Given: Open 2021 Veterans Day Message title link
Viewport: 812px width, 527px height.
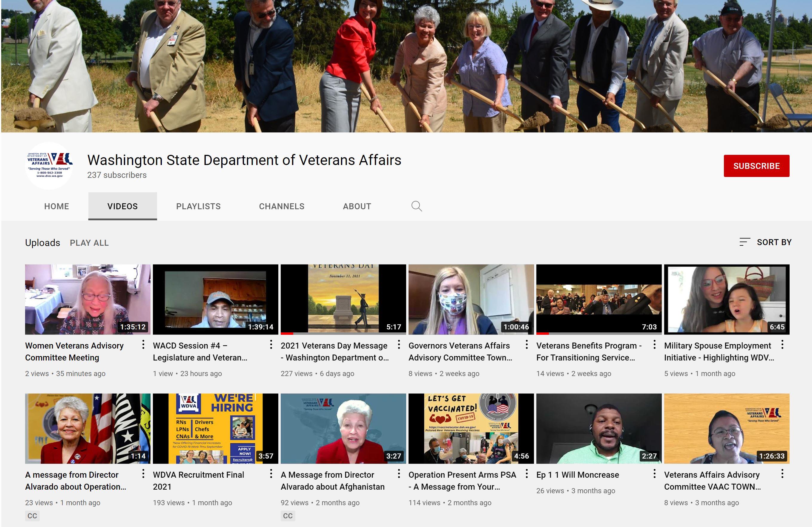Looking at the screenshot, I should click(x=335, y=352).
